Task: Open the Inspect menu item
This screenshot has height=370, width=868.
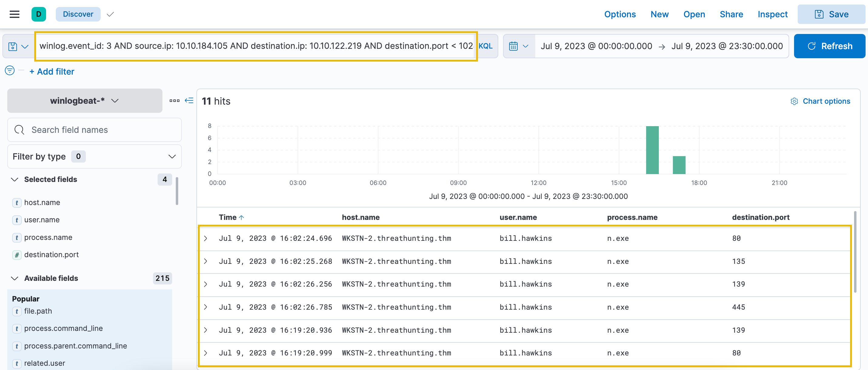Action: 772,14
